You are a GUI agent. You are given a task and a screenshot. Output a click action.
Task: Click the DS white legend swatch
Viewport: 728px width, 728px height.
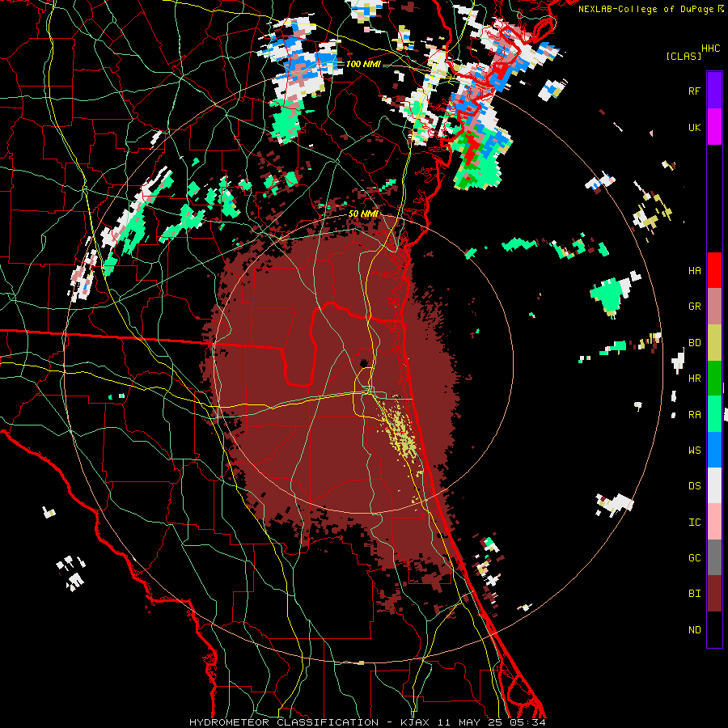[714, 485]
